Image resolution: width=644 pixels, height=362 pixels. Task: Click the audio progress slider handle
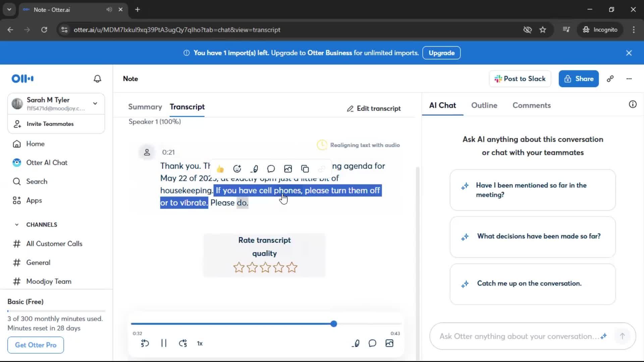(x=333, y=324)
